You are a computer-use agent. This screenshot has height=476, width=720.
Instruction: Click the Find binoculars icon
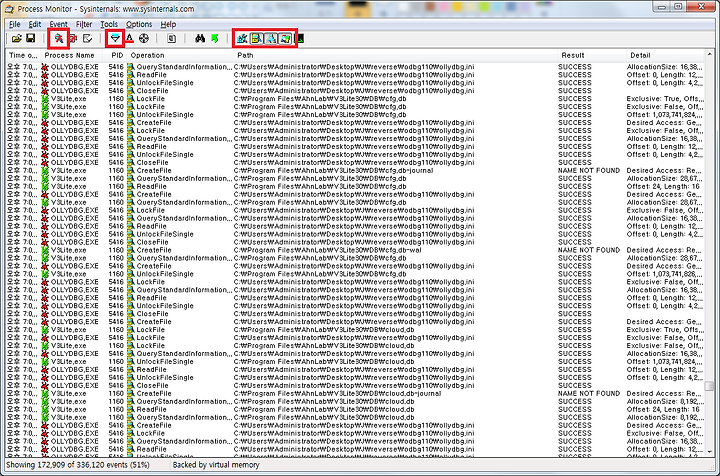(x=200, y=39)
